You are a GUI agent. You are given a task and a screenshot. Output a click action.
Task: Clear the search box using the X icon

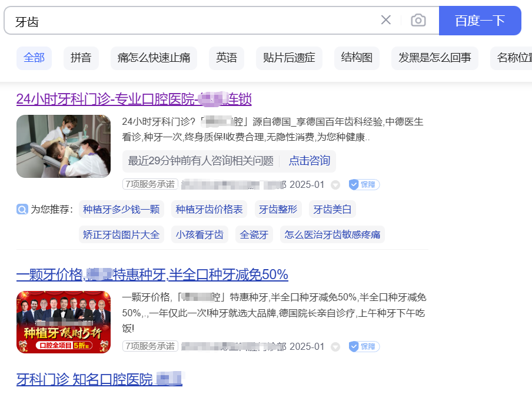(x=386, y=19)
